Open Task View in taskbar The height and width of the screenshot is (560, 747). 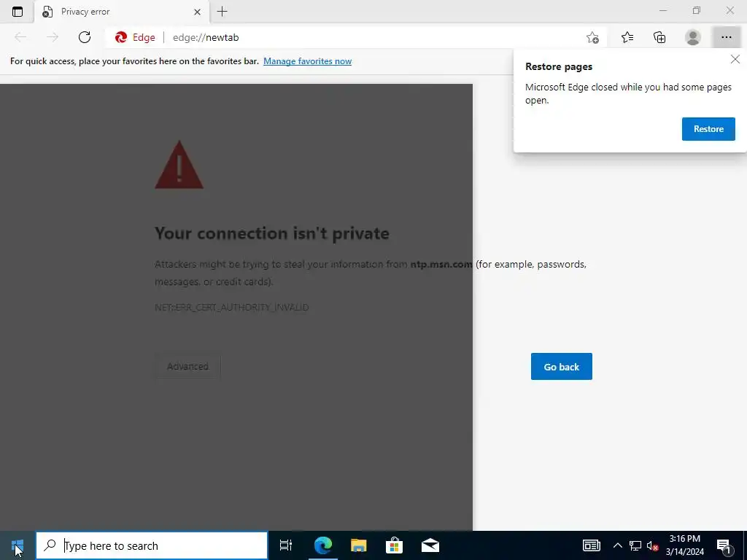[286, 545]
